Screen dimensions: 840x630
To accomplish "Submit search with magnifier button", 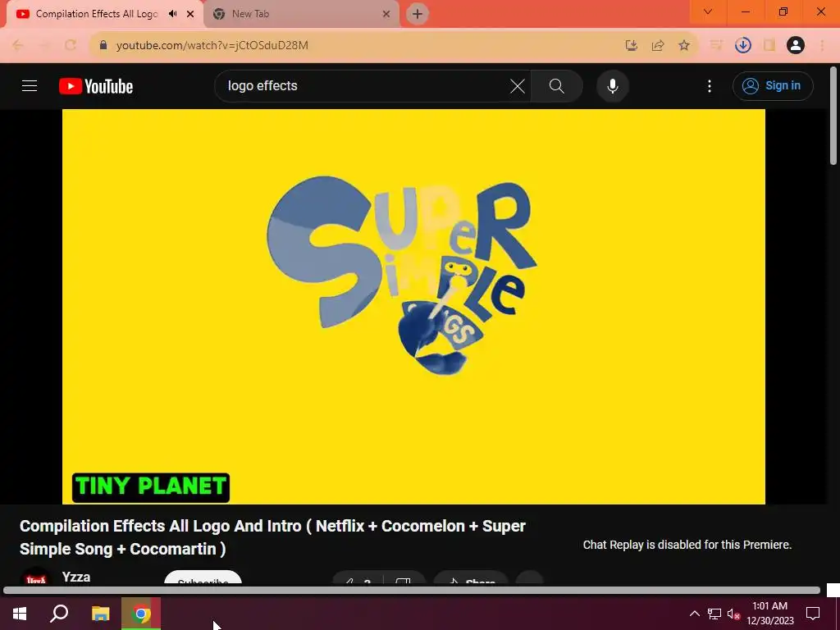I will click(557, 85).
